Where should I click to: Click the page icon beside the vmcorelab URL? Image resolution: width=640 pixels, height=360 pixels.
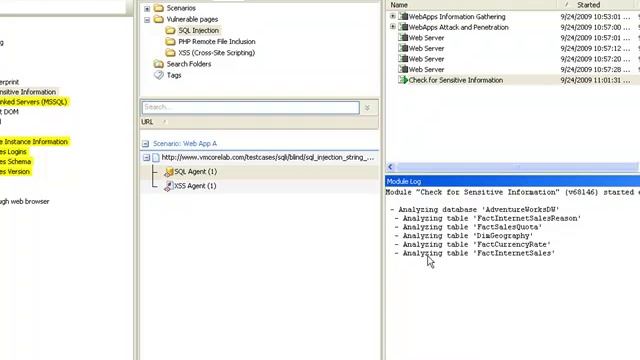pos(156,158)
